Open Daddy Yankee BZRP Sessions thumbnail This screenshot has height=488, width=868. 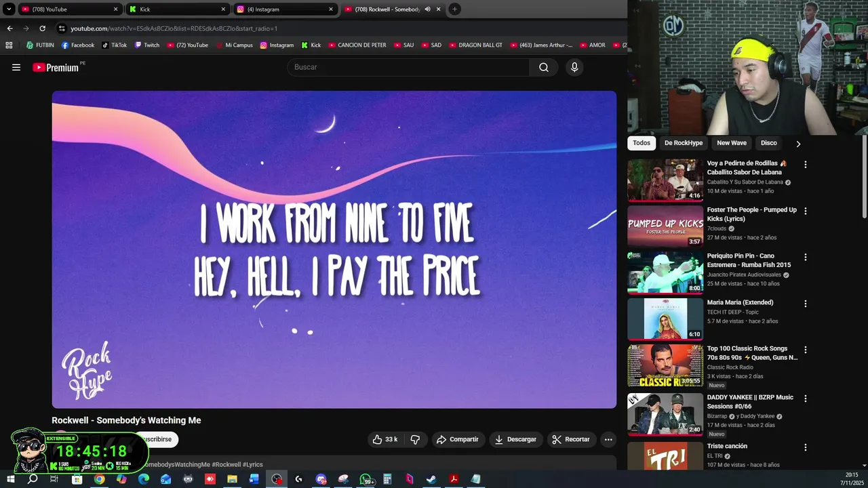(x=665, y=414)
